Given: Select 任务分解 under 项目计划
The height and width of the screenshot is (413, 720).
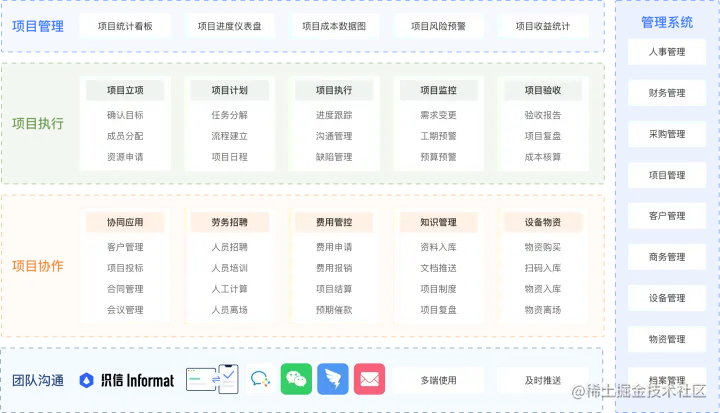Looking at the screenshot, I should tap(230, 115).
